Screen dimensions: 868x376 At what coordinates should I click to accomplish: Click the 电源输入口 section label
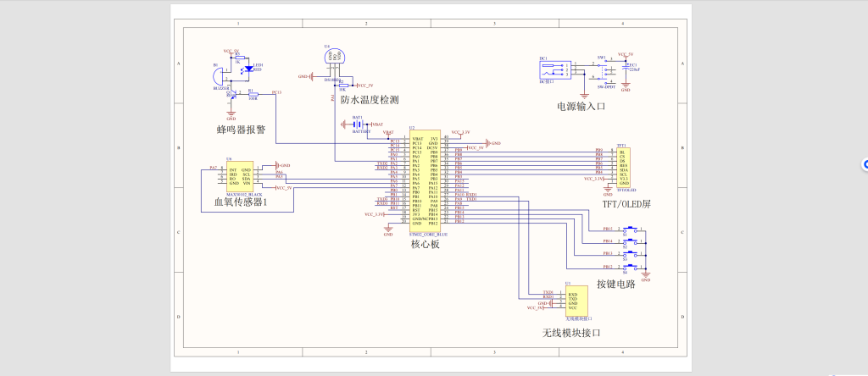click(x=581, y=107)
